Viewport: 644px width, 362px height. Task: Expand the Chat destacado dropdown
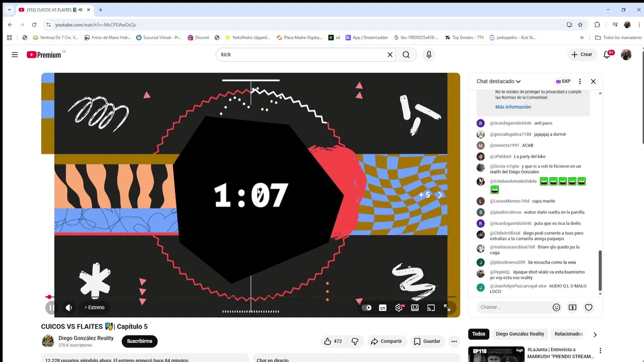[x=499, y=81]
